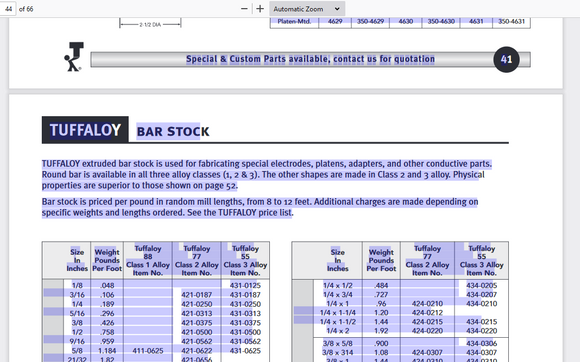
Task: Click item number 431-0500
Action: pyautogui.click(x=245, y=332)
